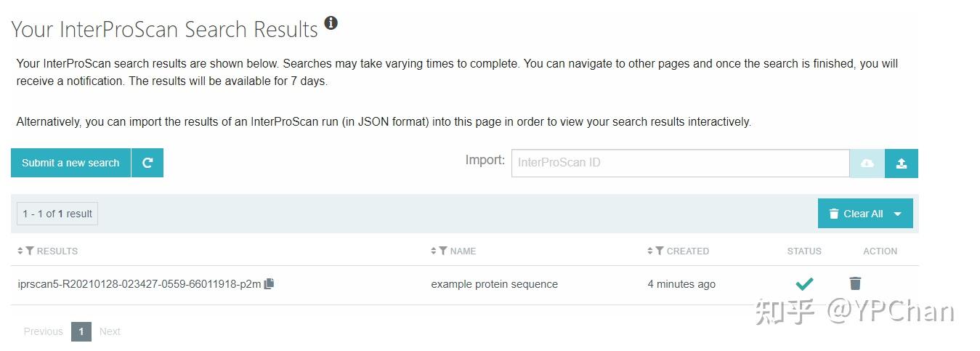The width and height of the screenshot is (980, 351).
Task: Click the refresh icon button
Action: (147, 163)
